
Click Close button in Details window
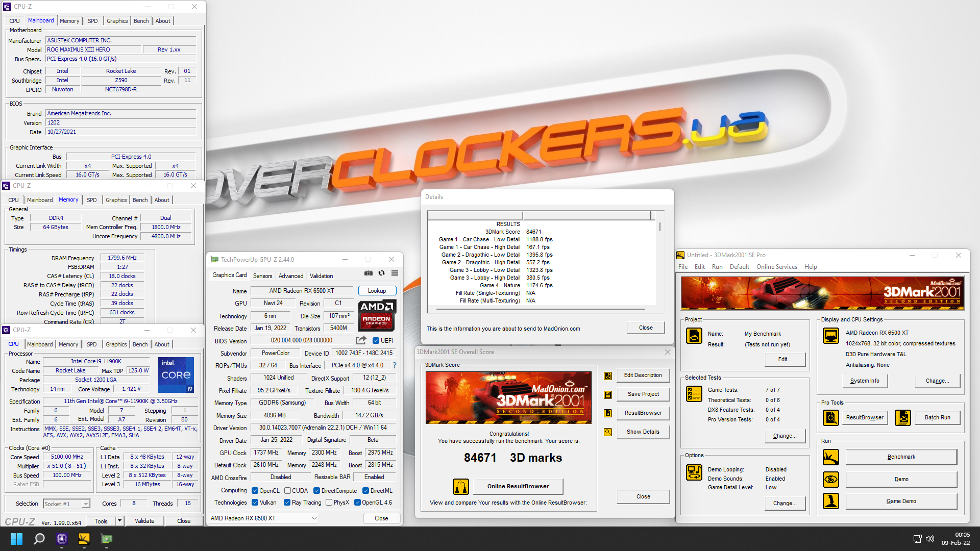(646, 328)
